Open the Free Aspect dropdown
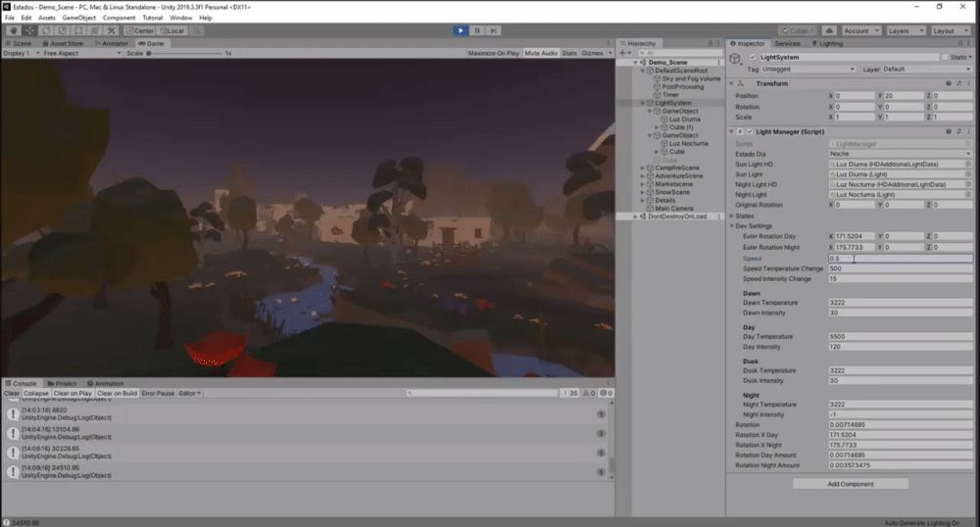This screenshot has width=980, height=527. (x=82, y=53)
